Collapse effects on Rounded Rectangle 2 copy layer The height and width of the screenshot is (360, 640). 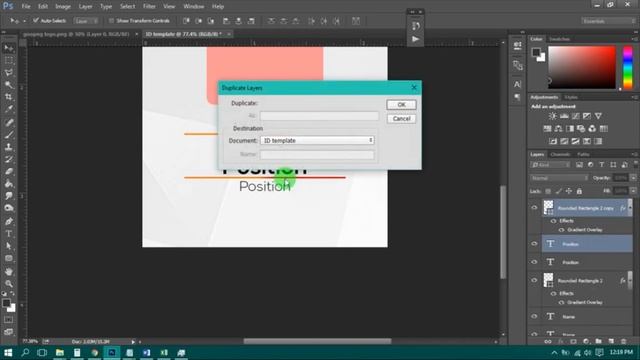coord(630,208)
